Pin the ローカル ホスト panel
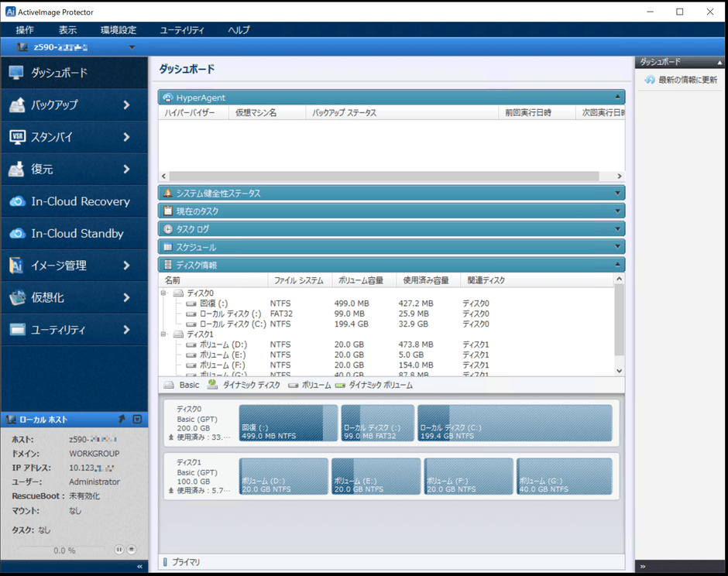728x576 pixels. (122, 418)
